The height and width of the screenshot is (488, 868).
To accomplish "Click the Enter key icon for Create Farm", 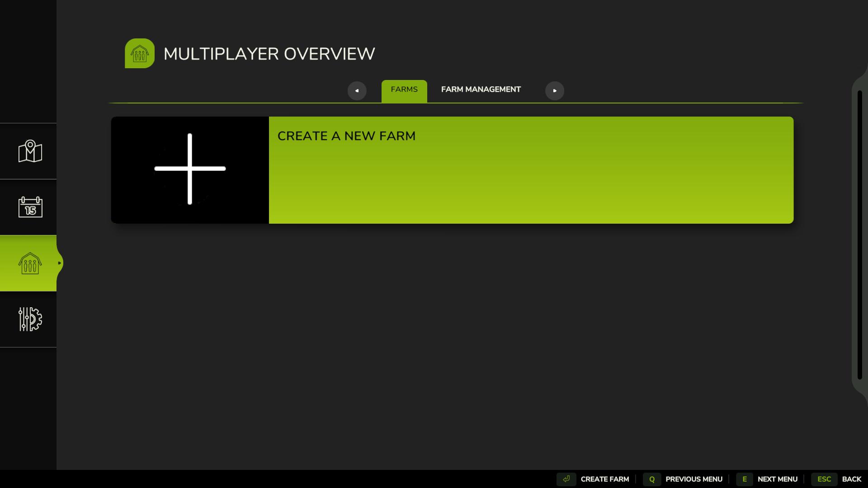I will click(x=566, y=479).
